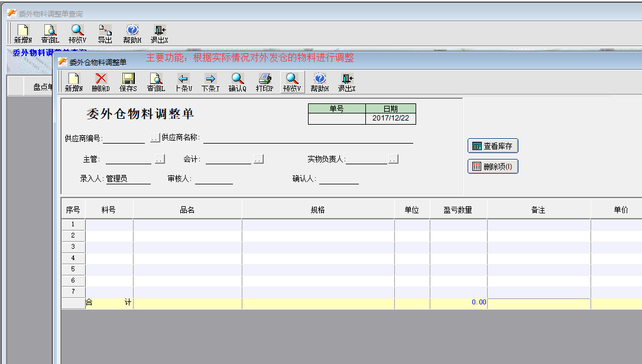This screenshot has width=642, height=364.
Task: Click the 规格 column header
Action: (x=318, y=210)
